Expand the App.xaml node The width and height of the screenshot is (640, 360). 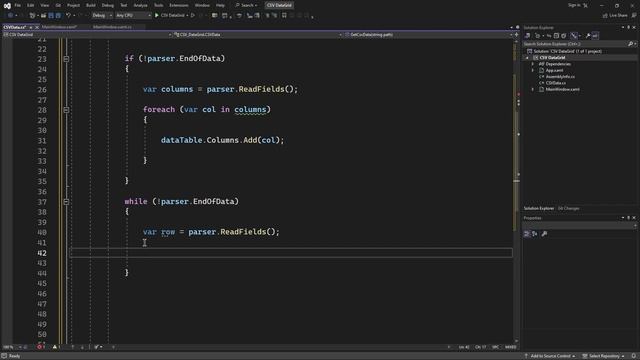(533, 71)
